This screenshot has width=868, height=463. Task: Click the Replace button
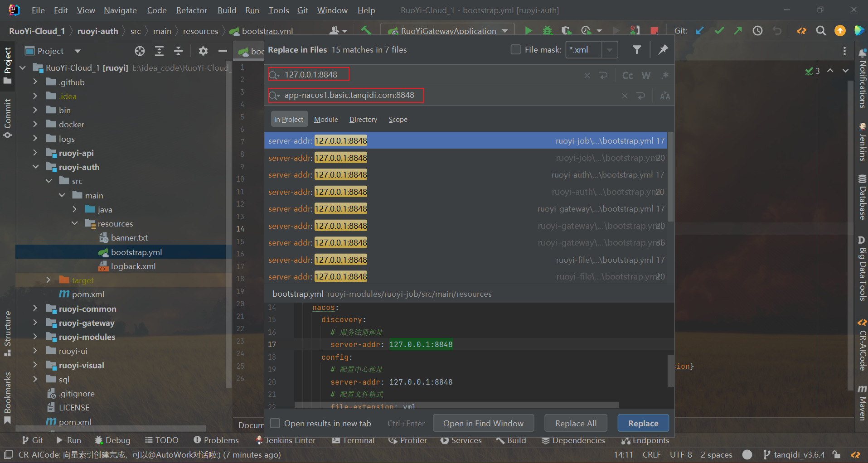coord(643,423)
